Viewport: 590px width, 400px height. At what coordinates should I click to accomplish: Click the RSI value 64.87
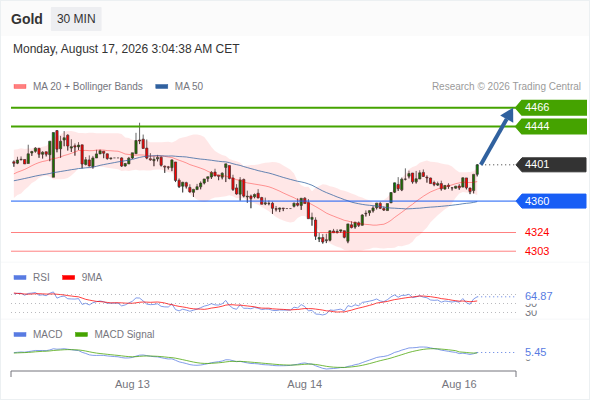click(539, 296)
